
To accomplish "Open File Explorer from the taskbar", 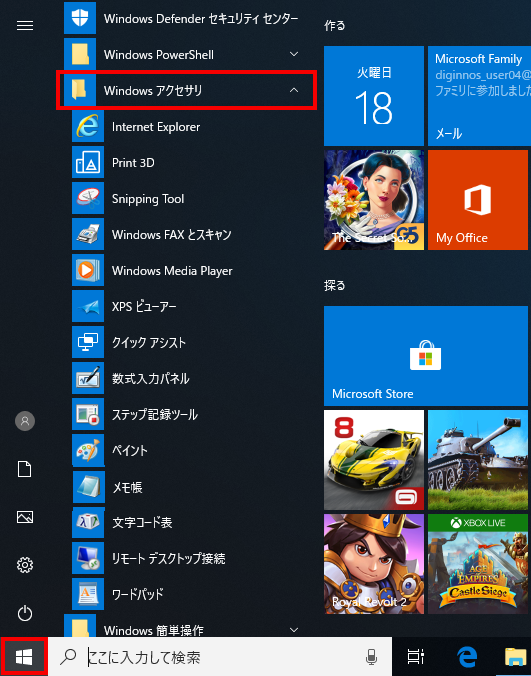I will (x=517, y=657).
